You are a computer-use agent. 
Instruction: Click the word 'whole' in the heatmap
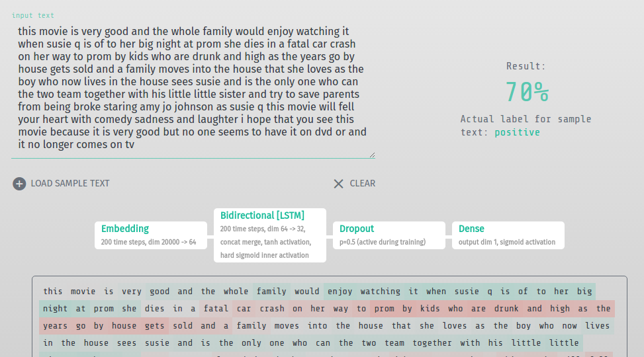coord(236,292)
